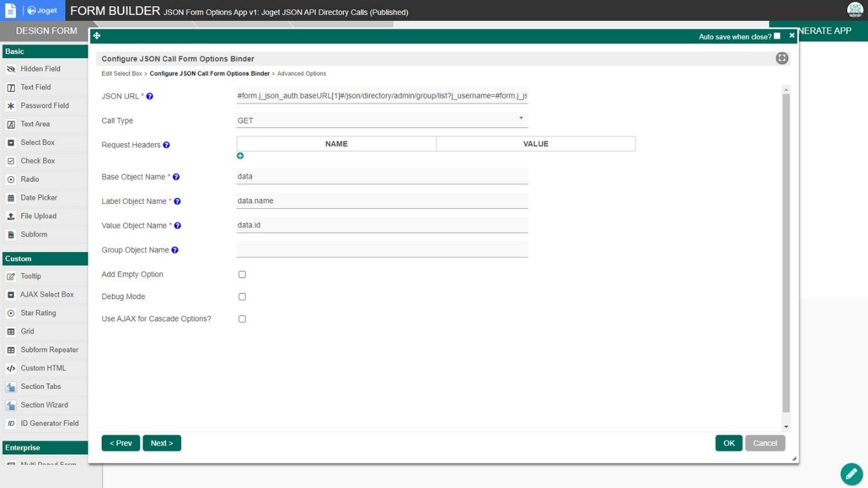The height and width of the screenshot is (488, 868).
Task: Switch to the Design Form tab
Action: [x=46, y=30]
